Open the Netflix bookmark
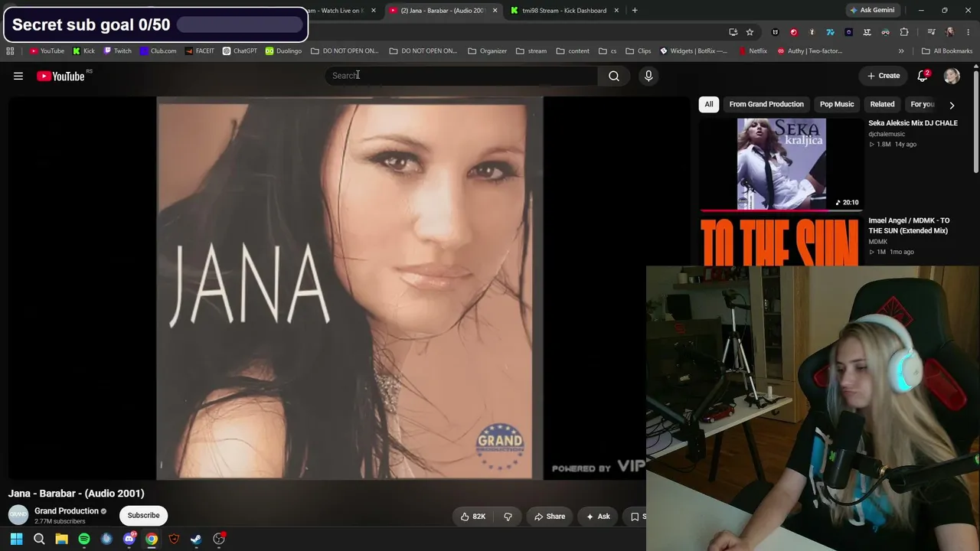Screen dimensions: 980x551 click(753, 51)
